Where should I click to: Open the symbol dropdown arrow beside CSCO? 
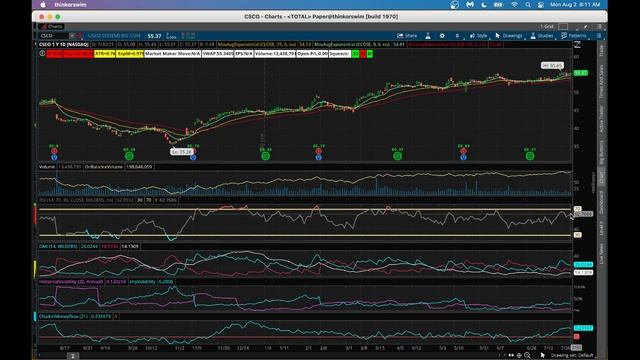(x=72, y=36)
